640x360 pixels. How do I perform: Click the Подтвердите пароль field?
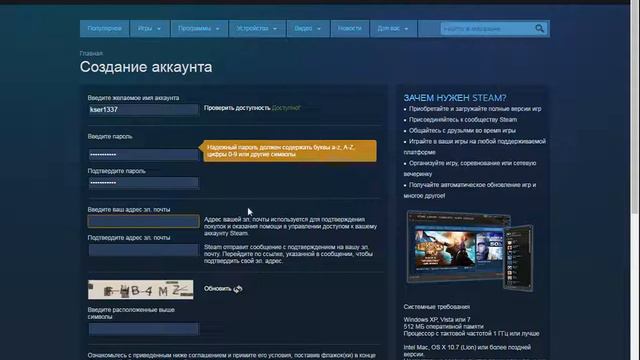click(143, 183)
